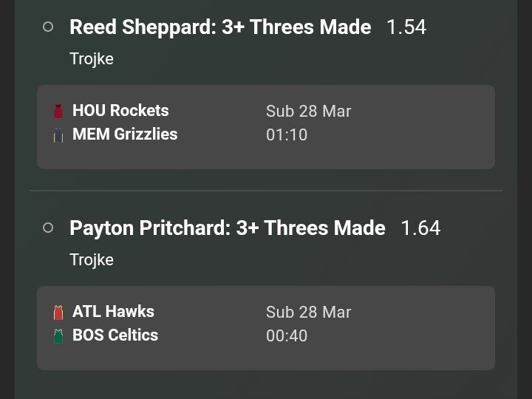Select the circle marker beside Payton Pritchard
Image resolution: width=532 pixels, height=399 pixels.
coord(48,228)
